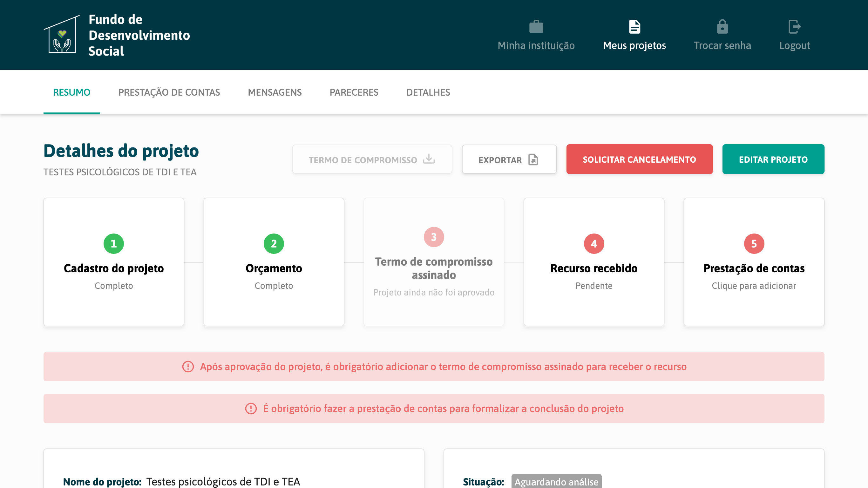
Task: Click the Aguardando análise status badge
Action: [556, 482]
